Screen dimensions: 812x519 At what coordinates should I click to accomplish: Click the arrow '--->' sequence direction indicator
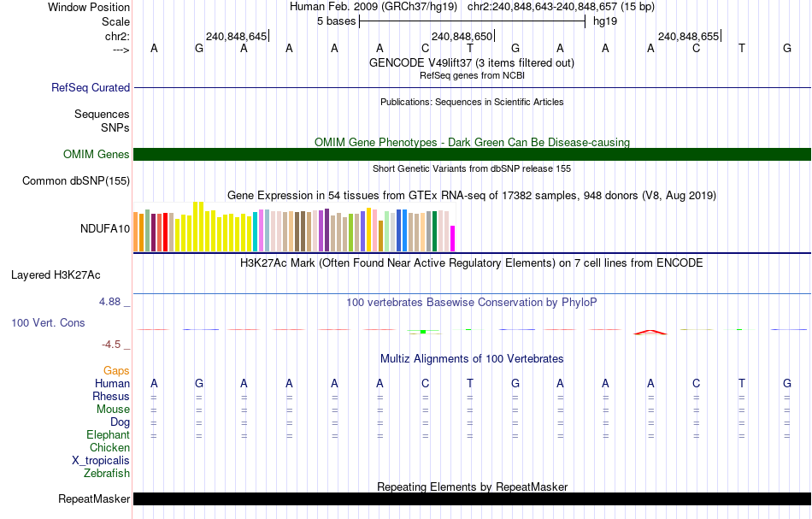[x=121, y=50]
